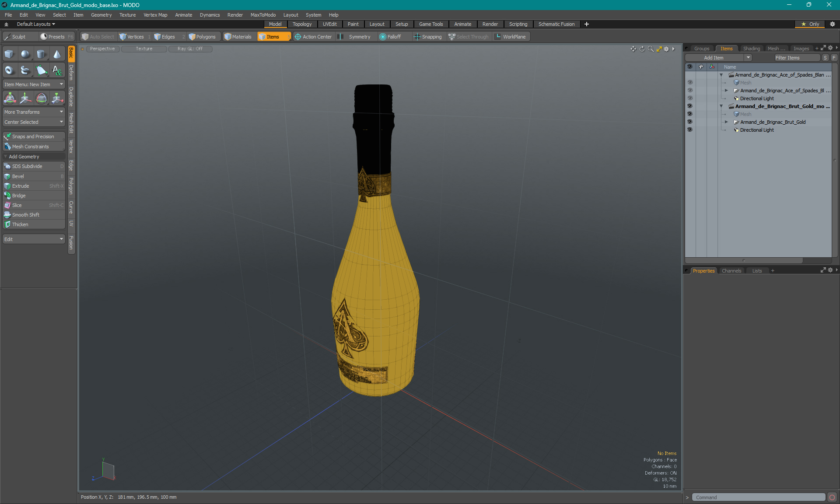Viewport: 840px width, 504px height.
Task: Collapse the Armand_de_Brignac_Ace_of_Spades_Blan scene
Action: coord(721,75)
